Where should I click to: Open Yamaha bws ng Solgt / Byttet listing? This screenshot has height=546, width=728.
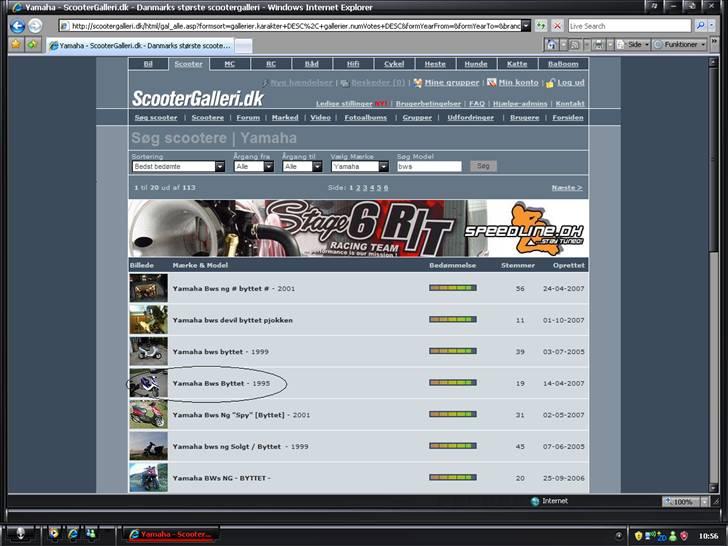point(240,446)
